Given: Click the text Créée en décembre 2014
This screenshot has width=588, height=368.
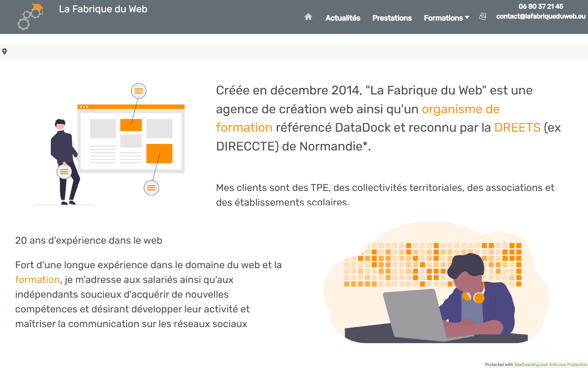Looking at the screenshot, I should point(288,90).
